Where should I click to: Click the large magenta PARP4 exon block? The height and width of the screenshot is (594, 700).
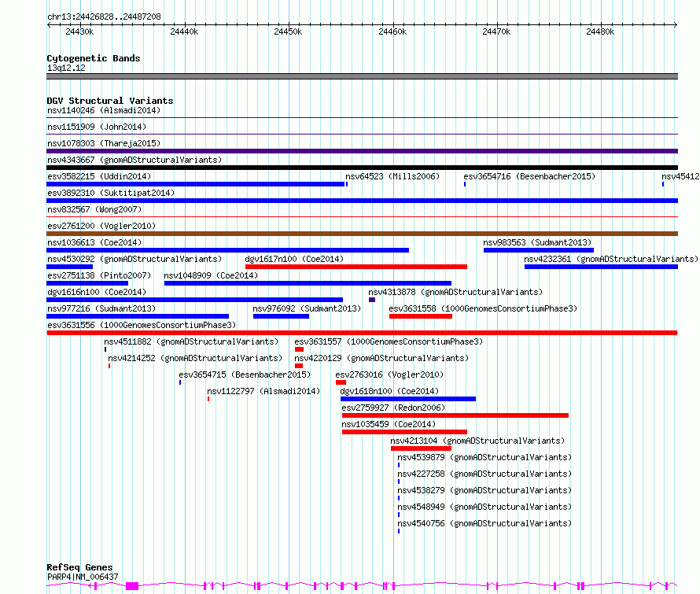(x=132, y=586)
